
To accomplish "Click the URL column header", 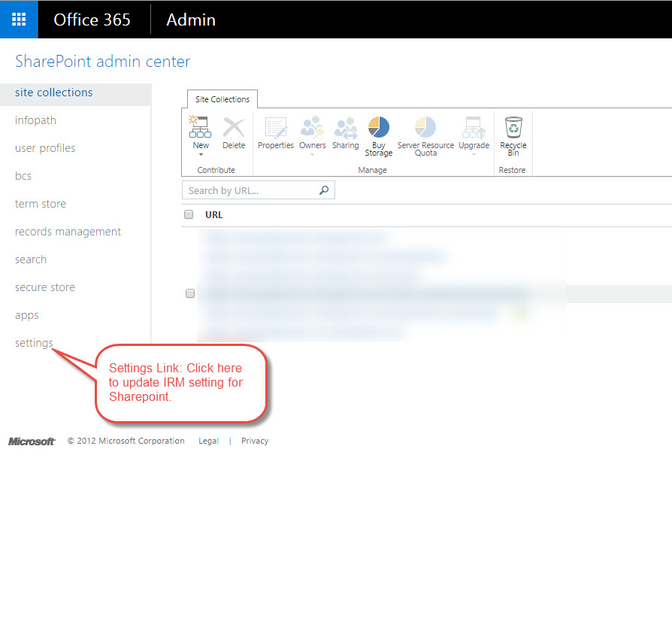I will [x=214, y=215].
